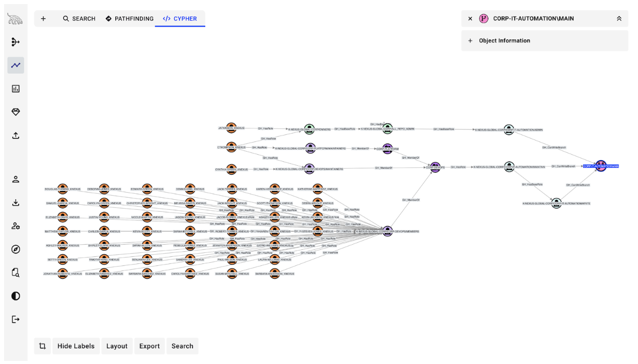Select the CORP-DEVOPS purple team node
This screenshot has height=364, width=638.
tap(435, 166)
